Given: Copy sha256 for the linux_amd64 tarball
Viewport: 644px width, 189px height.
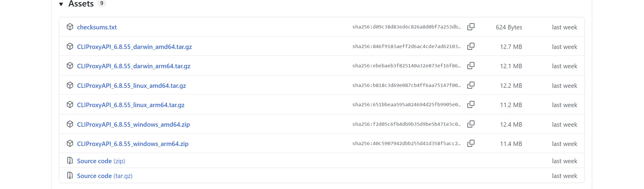Looking at the screenshot, I should coord(471,85).
